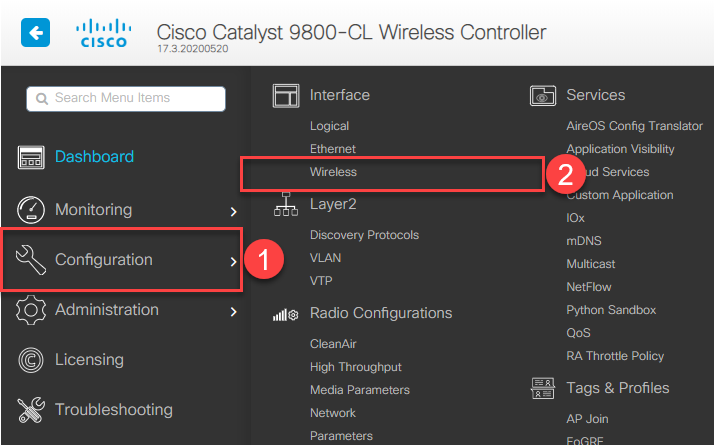Select Wireless under Interface
714x445 pixels.
tap(333, 172)
